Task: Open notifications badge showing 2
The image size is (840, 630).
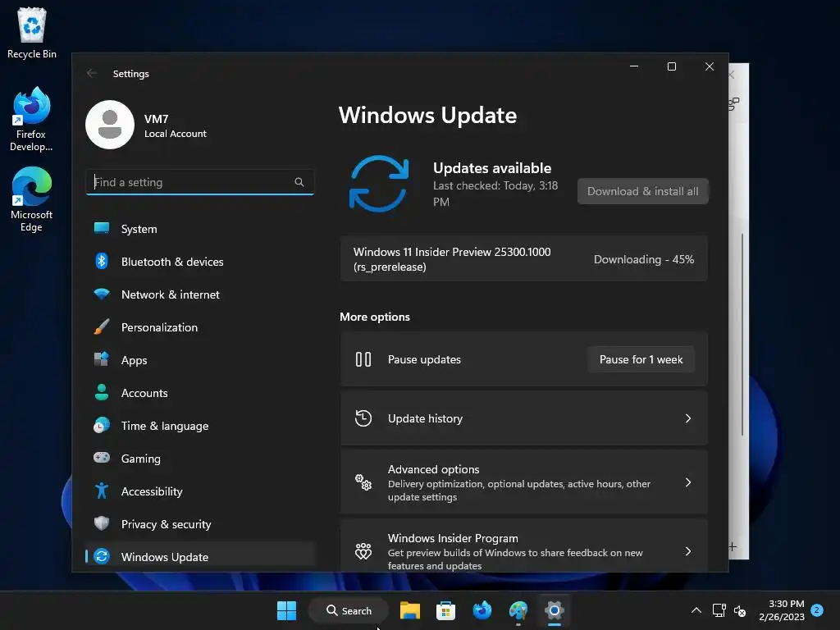Action: point(817,609)
